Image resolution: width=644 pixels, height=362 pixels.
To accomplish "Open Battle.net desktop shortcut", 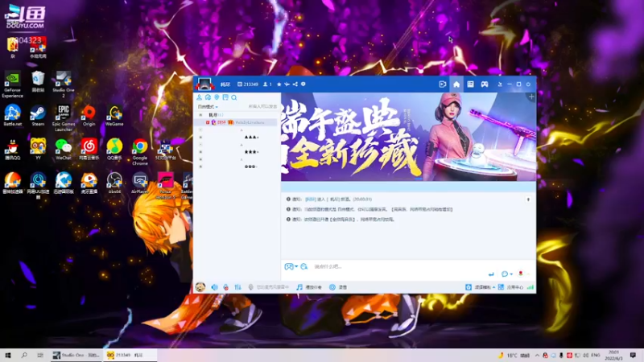I will pyautogui.click(x=12, y=115).
